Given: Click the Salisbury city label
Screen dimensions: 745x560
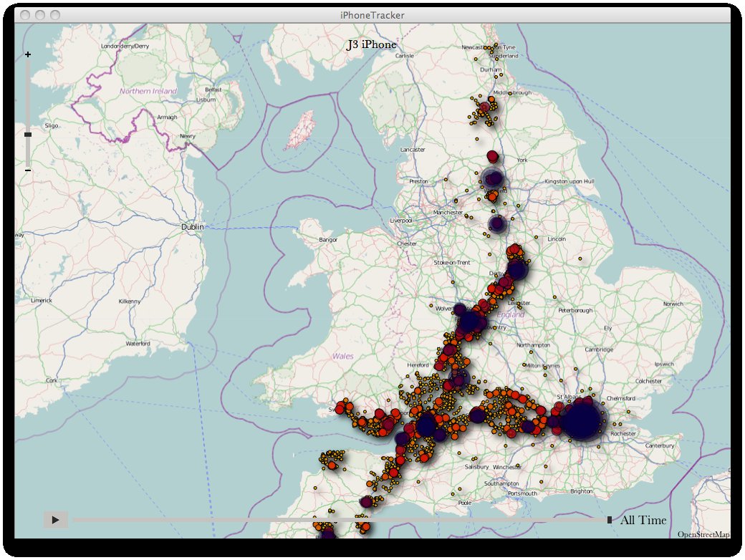Looking at the screenshot, I should (x=476, y=467).
